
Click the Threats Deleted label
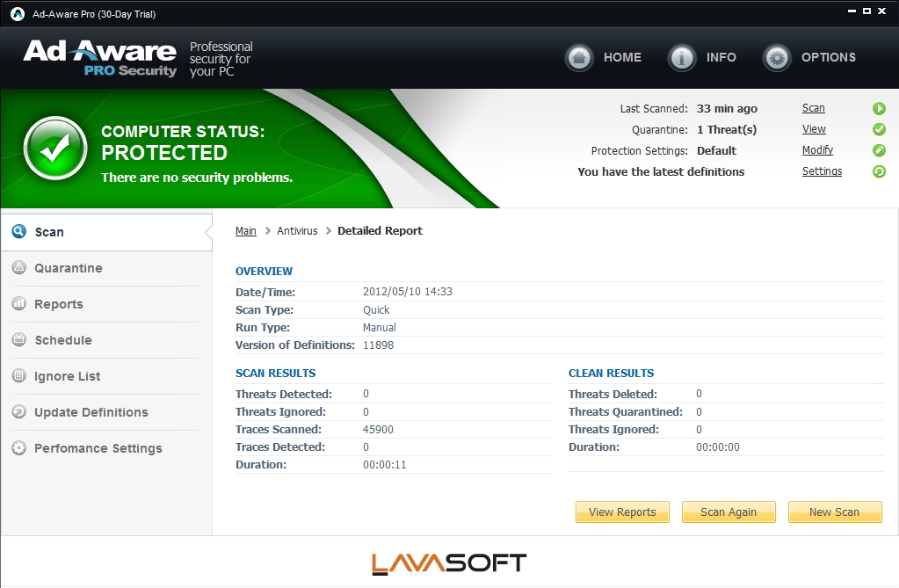pyautogui.click(x=613, y=394)
